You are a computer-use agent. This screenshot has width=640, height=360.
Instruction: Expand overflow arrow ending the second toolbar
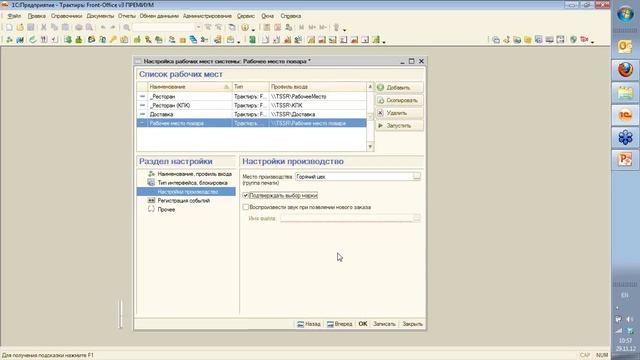pos(384,41)
